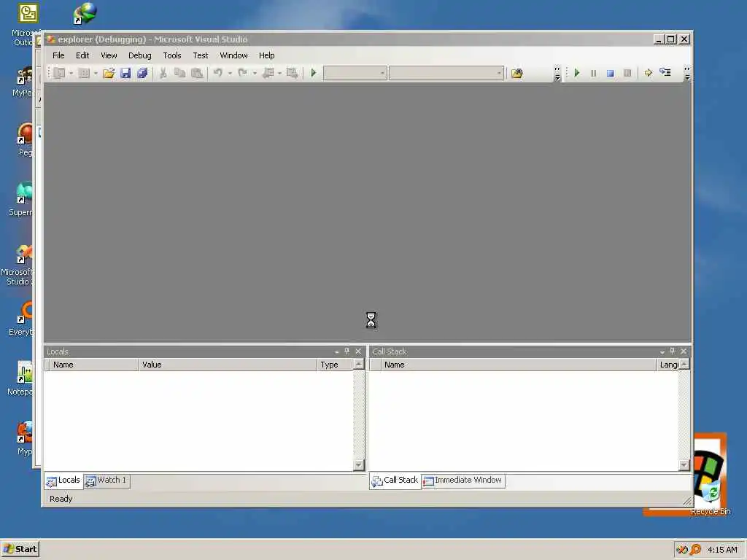This screenshot has width=747, height=560.
Task: Click the Save All icon
Action: point(142,73)
